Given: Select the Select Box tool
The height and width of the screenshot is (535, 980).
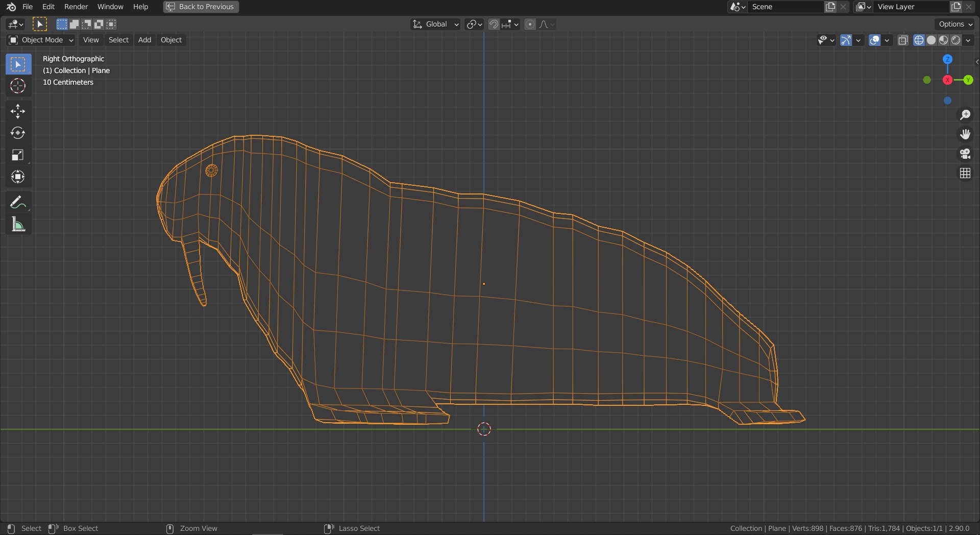Looking at the screenshot, I should pos(18,64).
